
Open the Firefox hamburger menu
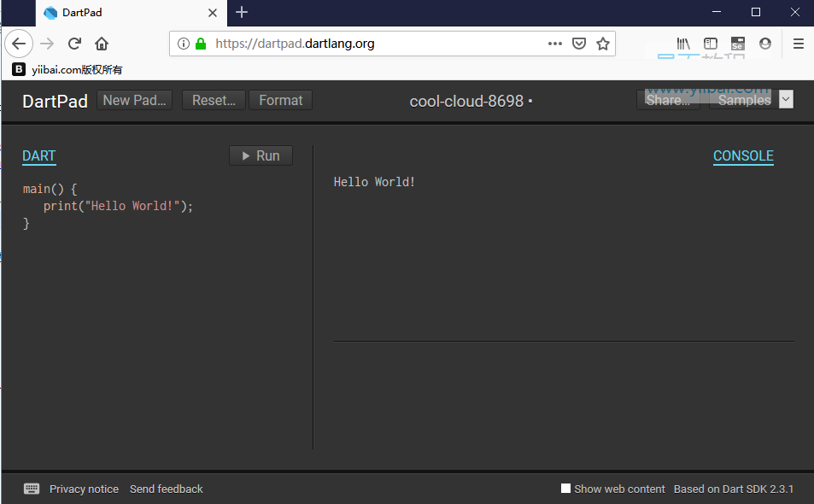(799, 44)
